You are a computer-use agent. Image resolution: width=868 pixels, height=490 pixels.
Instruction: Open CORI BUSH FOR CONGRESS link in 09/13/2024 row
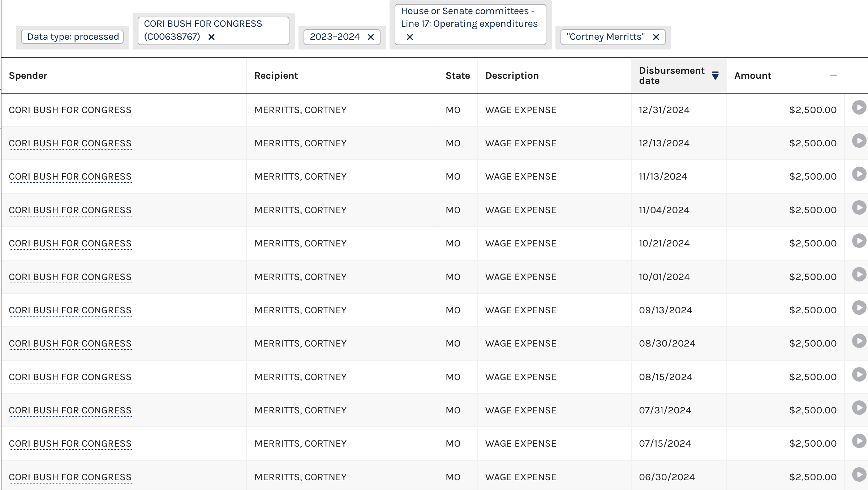click(70, 310)
